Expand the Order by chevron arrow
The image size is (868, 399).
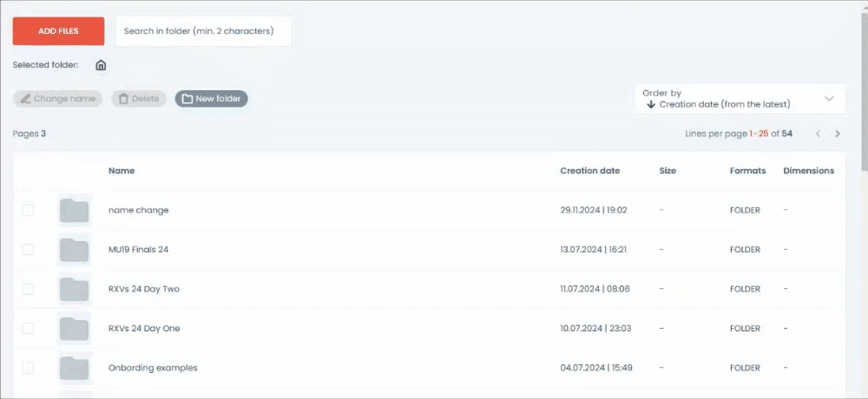(x=829, y=99)
